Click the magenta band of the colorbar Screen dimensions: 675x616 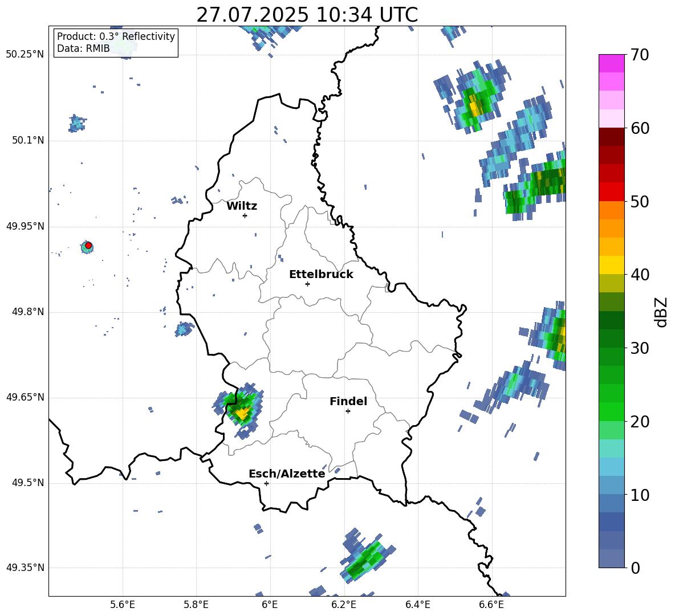point(611,64)
